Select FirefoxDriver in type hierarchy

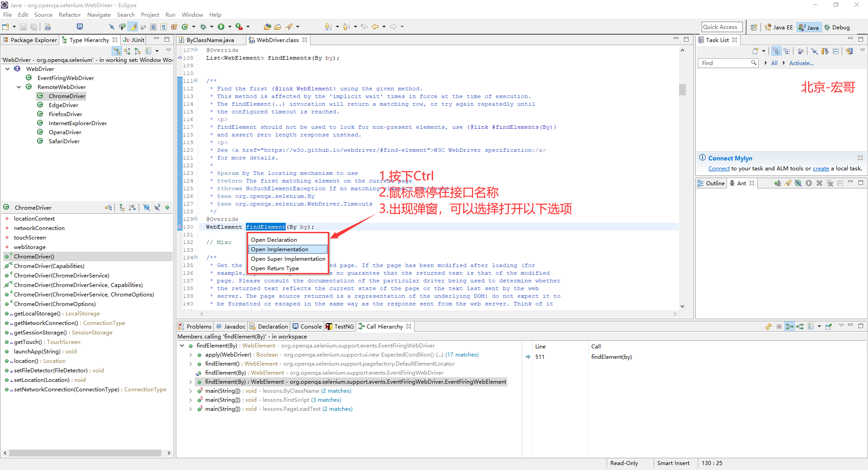(65, 114)
